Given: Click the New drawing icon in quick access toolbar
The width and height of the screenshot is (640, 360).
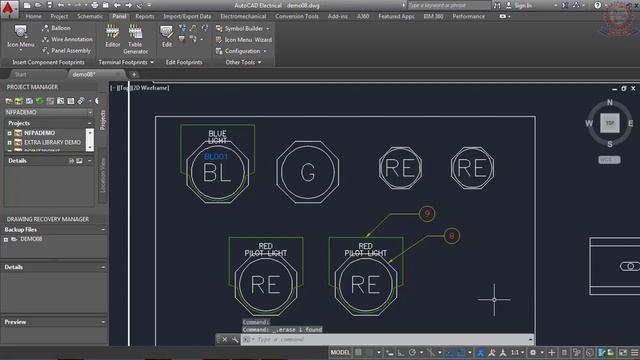Looking at the screenshot, I should coord(27,5).
